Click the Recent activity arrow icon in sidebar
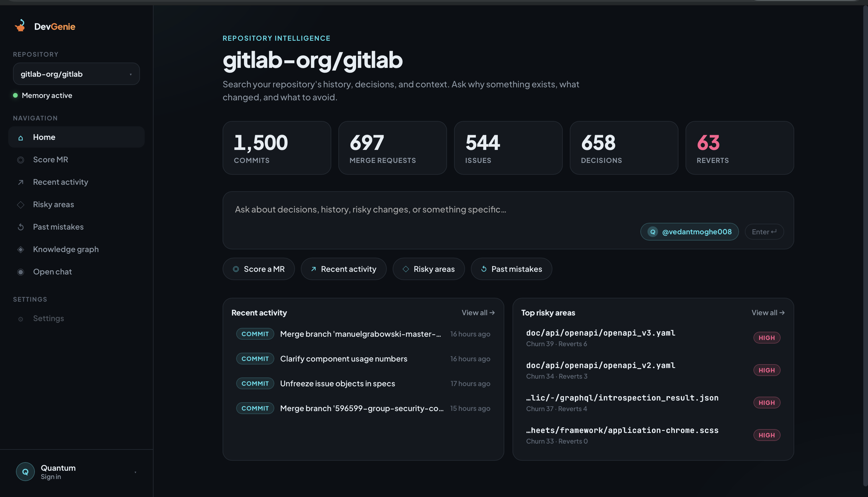Image resolution: width=868 pixels, height=497 pixels. click(20, 182)
